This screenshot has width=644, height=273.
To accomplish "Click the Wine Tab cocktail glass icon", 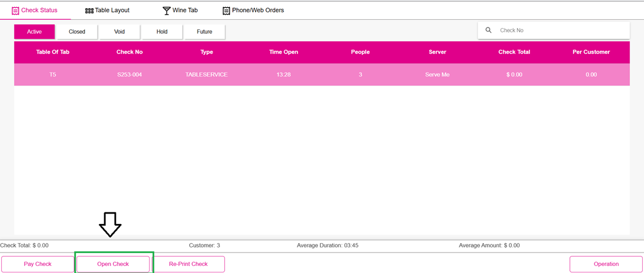I will tap(167, 10).
